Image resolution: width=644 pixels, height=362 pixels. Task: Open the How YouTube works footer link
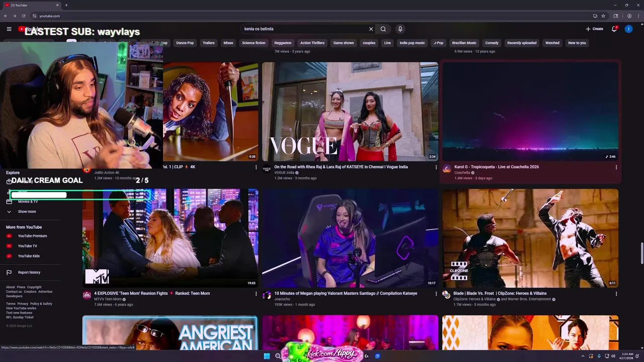coord(21,308)
